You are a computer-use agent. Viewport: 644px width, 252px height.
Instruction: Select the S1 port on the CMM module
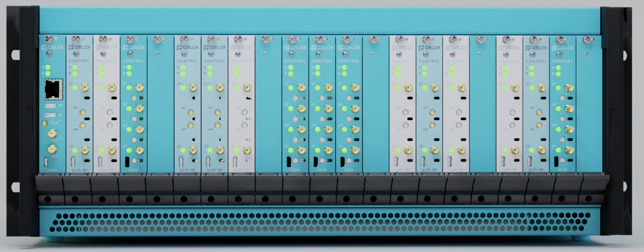[50, 106]
